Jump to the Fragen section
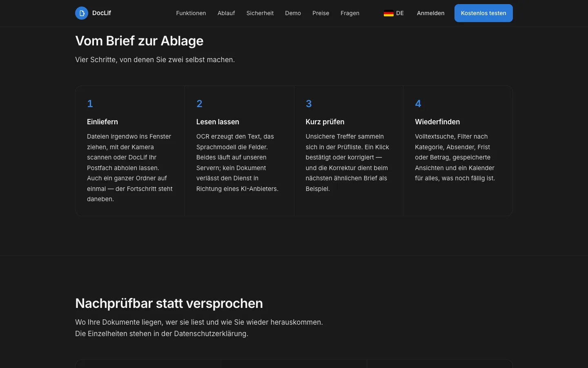 point(350,13)
